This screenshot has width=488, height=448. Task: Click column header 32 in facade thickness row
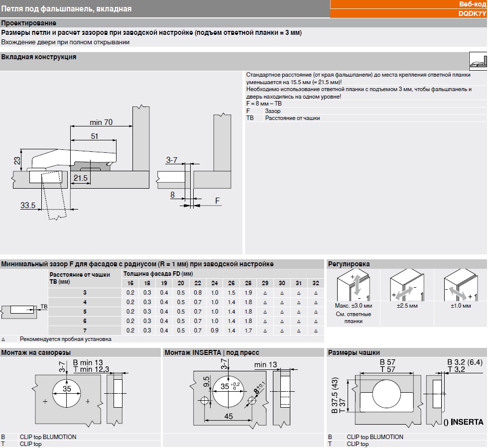click(x=316, y=283)
